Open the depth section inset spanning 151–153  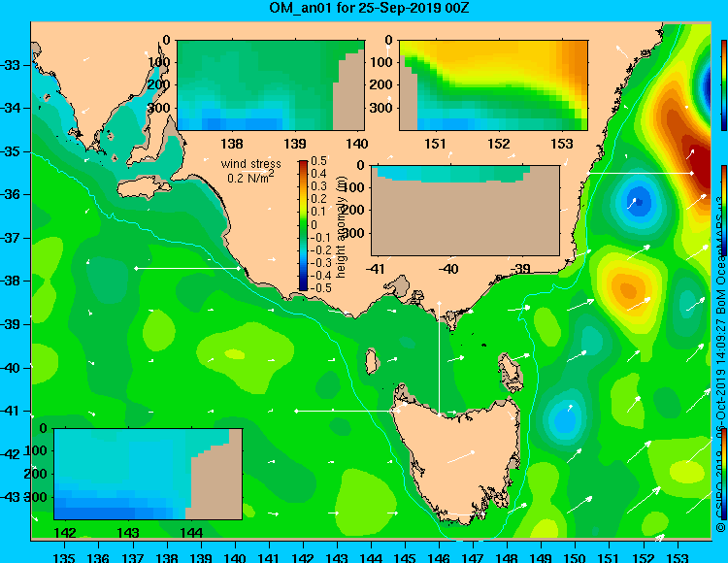493,85
